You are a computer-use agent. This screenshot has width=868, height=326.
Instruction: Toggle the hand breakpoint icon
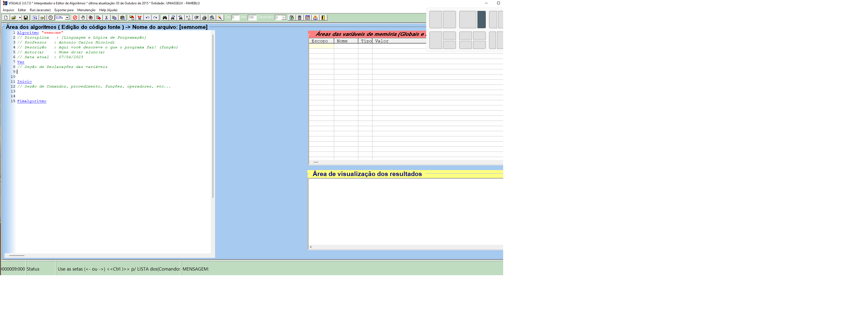83,18
